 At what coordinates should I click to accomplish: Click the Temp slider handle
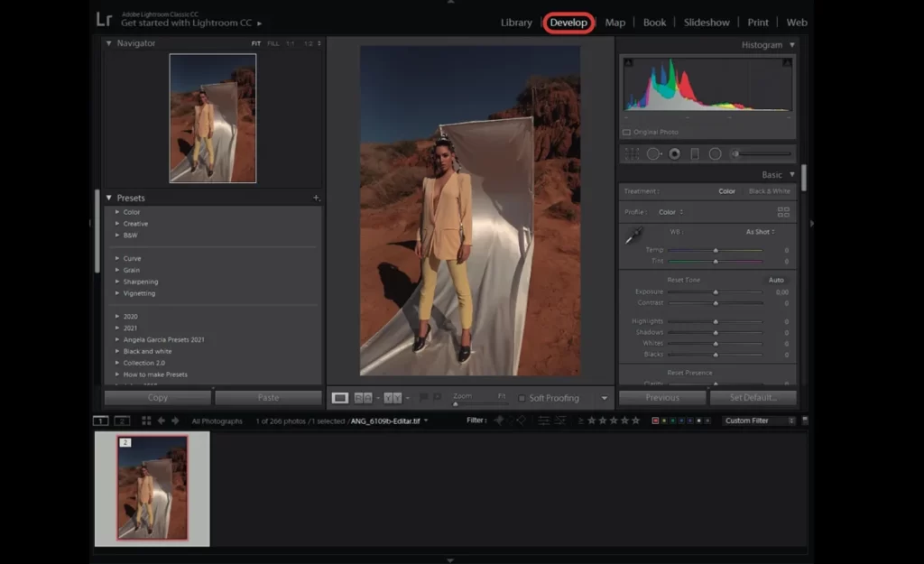(x=716, y=250)
